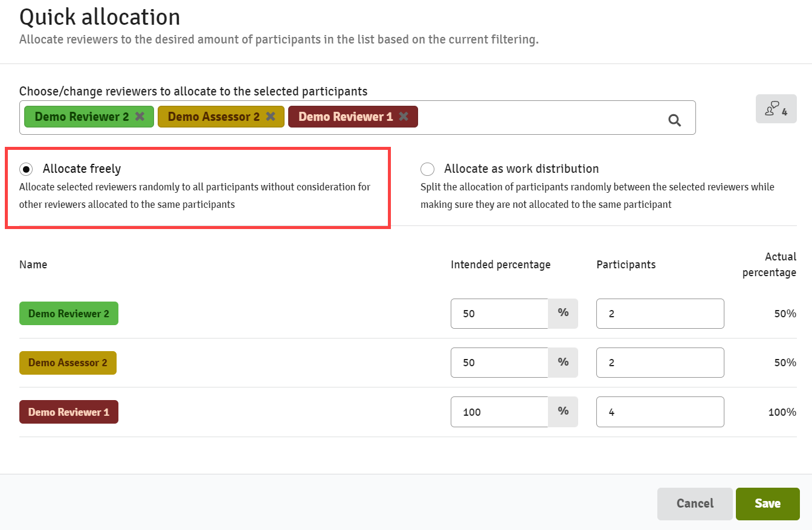
Task: Remove Demo Assessor 2 tag with its x
Action: coord(271,117)
